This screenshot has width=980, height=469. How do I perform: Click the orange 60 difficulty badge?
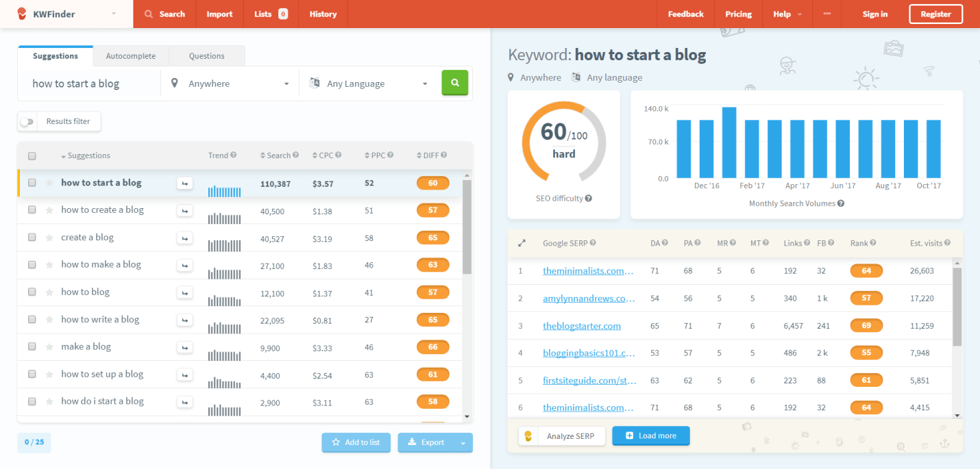pos(432,183)
